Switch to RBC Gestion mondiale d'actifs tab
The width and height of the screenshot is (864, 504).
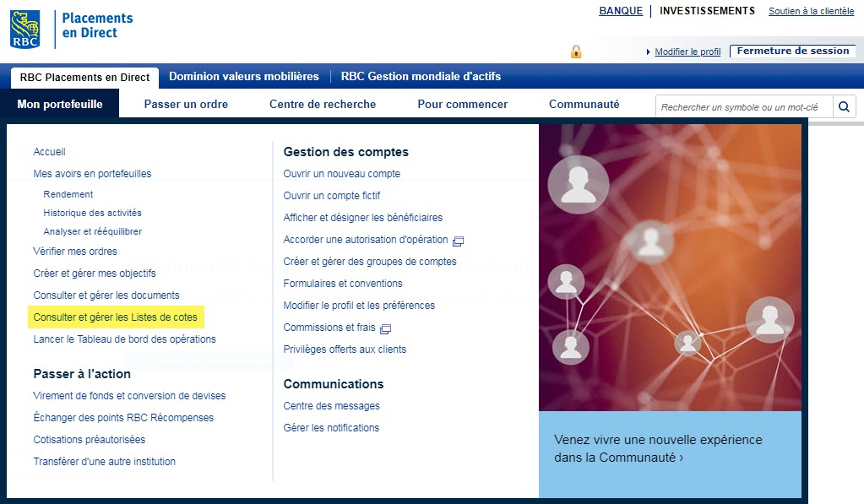(421, 77)
